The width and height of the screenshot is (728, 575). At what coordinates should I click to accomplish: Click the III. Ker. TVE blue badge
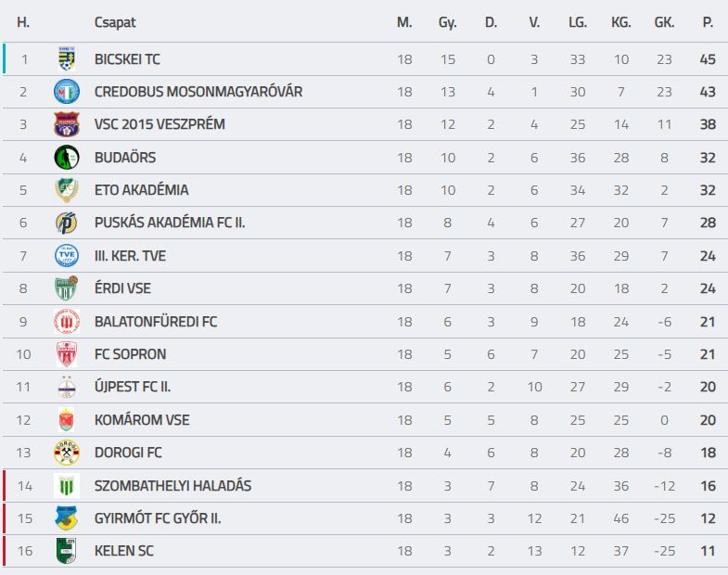pyautogui.click(x=67, y=255)
